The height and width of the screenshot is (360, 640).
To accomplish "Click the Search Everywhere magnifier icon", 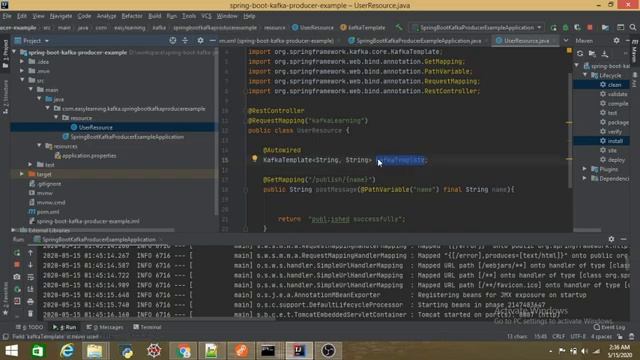I will pyautogui.click(x=633, y=27).
